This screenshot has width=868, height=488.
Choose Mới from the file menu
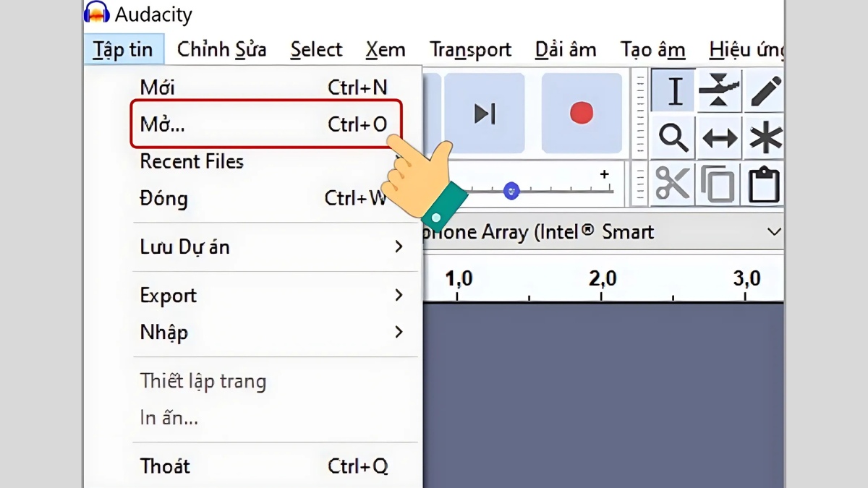265,87
